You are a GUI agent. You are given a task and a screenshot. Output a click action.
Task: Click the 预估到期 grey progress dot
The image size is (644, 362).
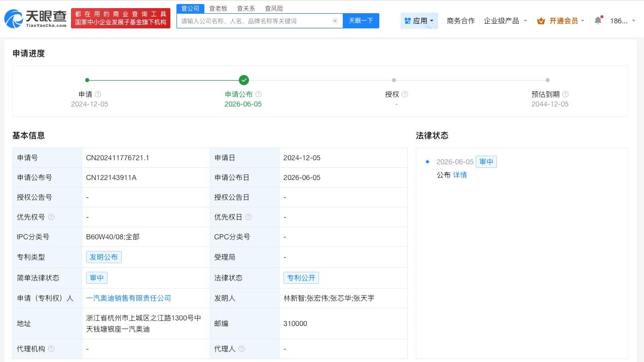click(x=548, y=80)
